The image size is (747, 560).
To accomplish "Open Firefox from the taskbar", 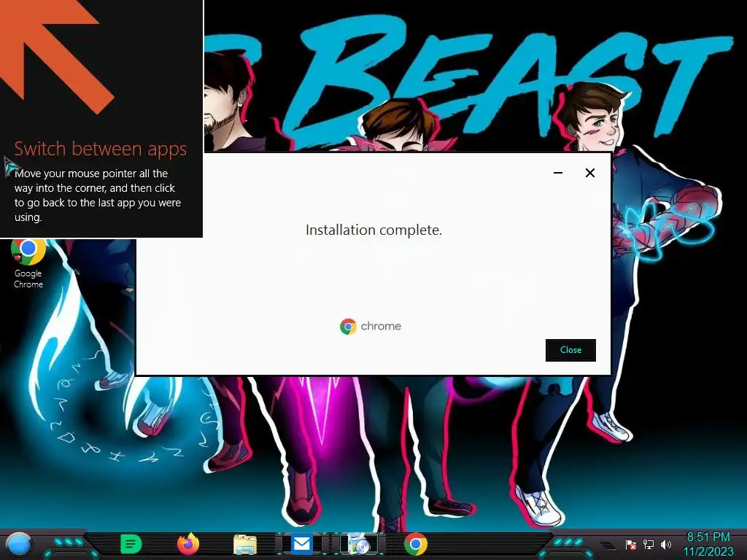I will 188,544.
